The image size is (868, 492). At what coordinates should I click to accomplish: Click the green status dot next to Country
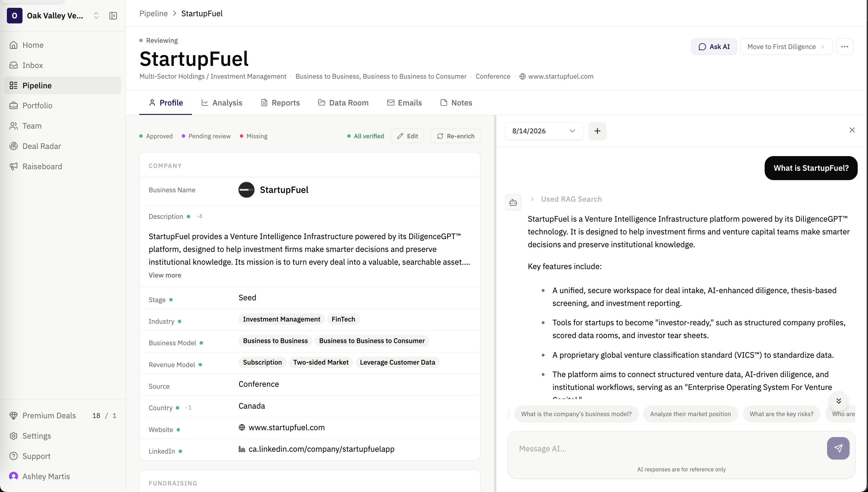177,408
